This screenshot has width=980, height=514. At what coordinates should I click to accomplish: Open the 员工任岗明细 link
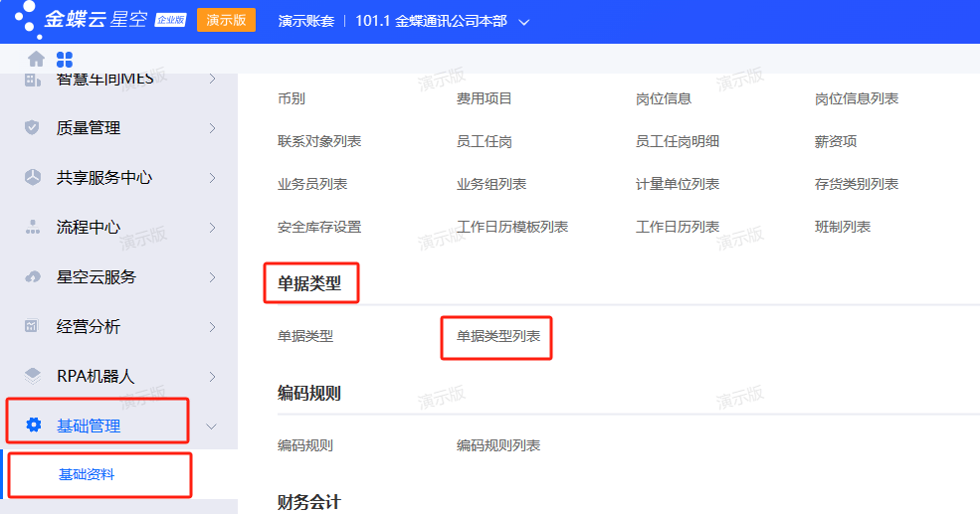[x=678, y=141]
